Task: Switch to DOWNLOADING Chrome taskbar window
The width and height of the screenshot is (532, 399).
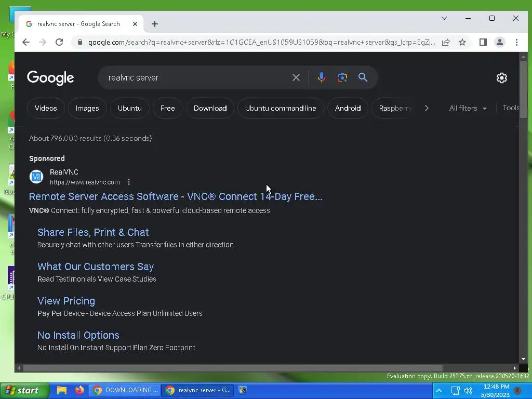Action: [125, 390]
